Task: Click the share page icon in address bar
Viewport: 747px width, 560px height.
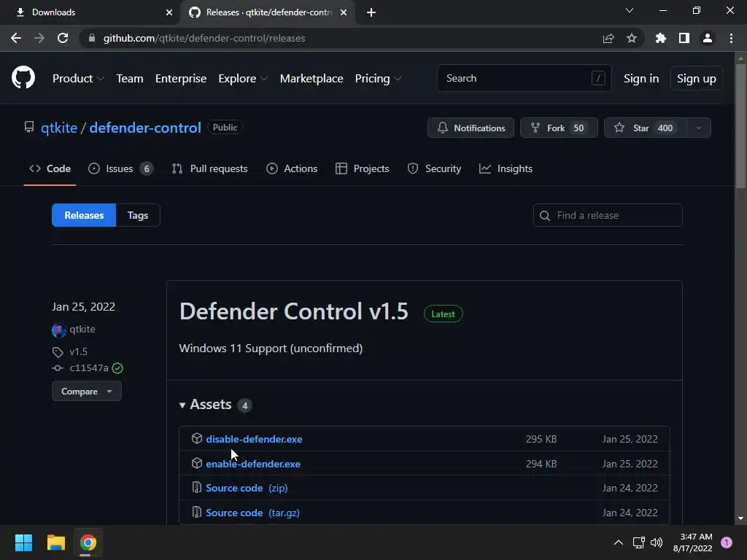Action: click(608, 38)
